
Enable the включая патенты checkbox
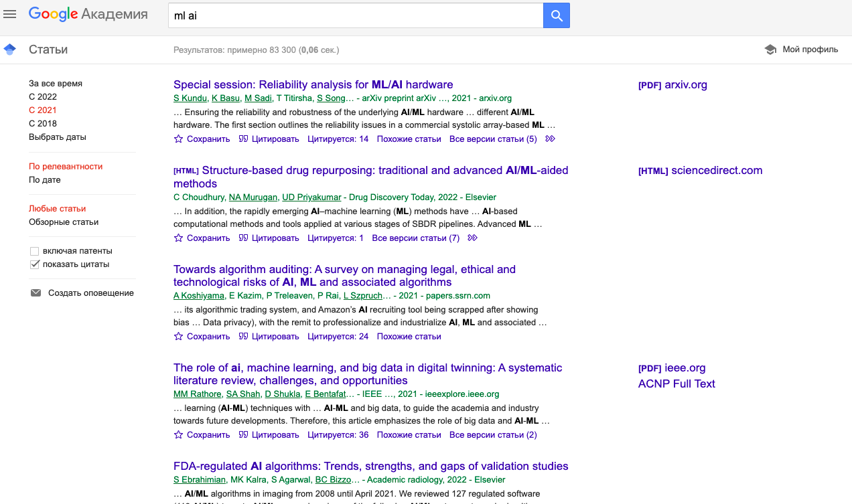pos(35,251)
